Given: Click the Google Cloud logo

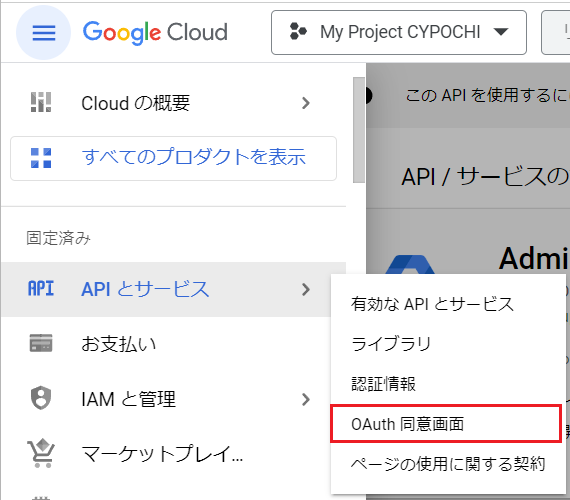Looking at the screenshot, I should click(155, 32).
